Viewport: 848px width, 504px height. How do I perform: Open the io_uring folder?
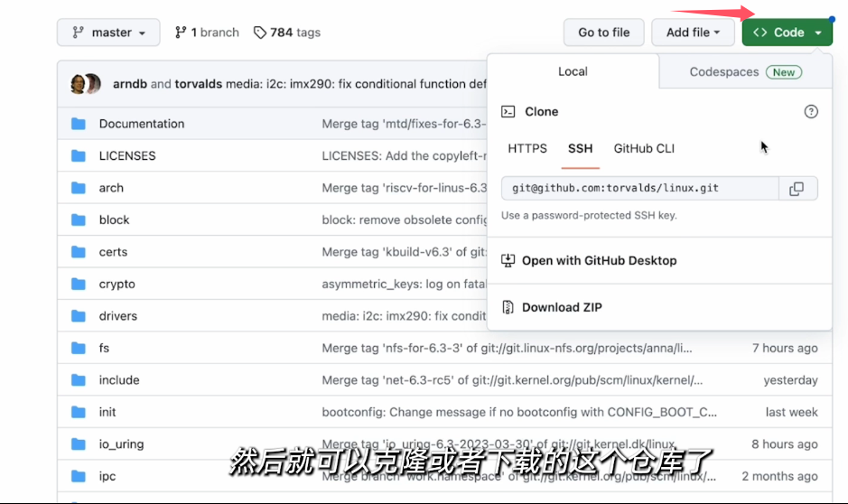coord(121,444)
